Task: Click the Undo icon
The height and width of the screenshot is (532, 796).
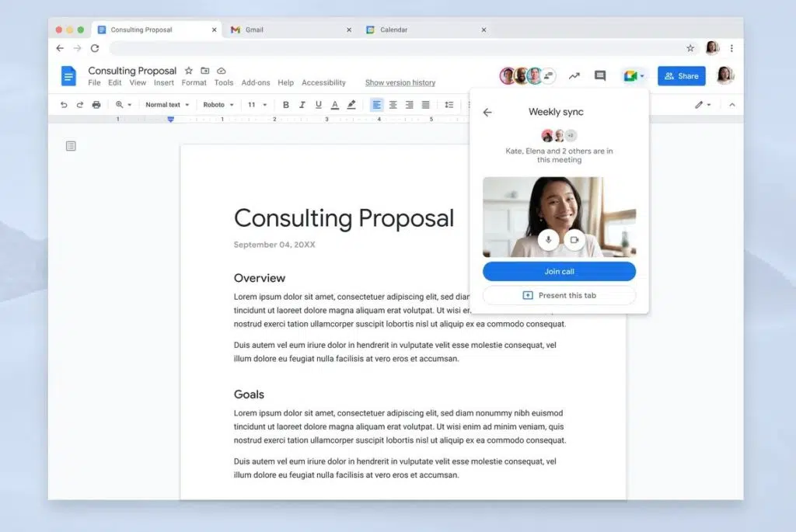Action: click(x=63, y=104)
